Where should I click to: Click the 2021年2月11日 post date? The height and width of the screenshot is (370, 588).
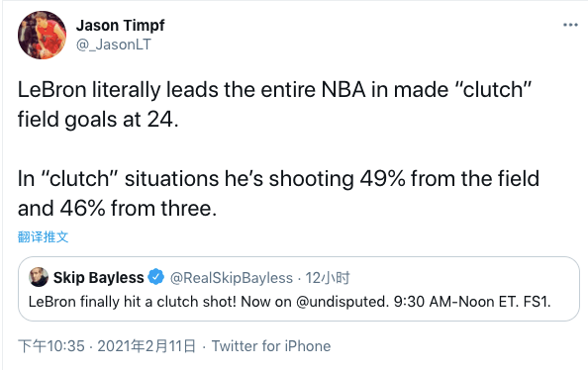(147, 345)
